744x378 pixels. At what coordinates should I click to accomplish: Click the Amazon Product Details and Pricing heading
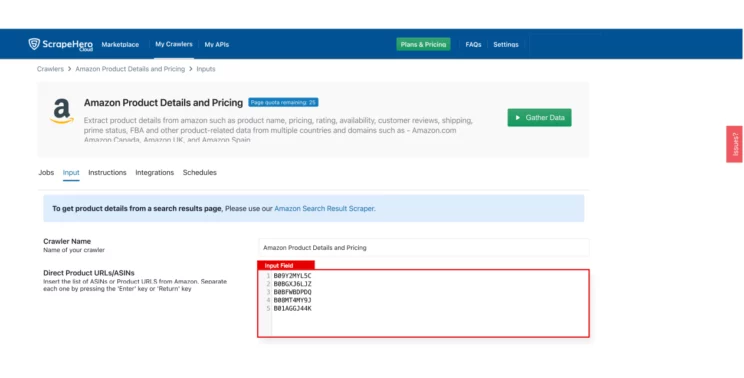163,102
